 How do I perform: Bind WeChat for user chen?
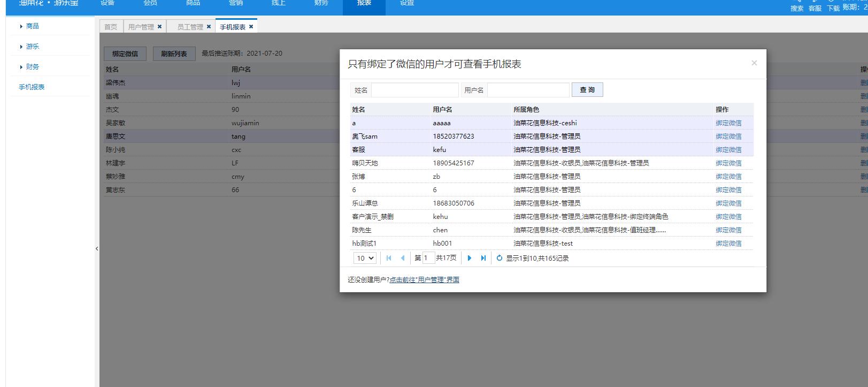[728, 230]
